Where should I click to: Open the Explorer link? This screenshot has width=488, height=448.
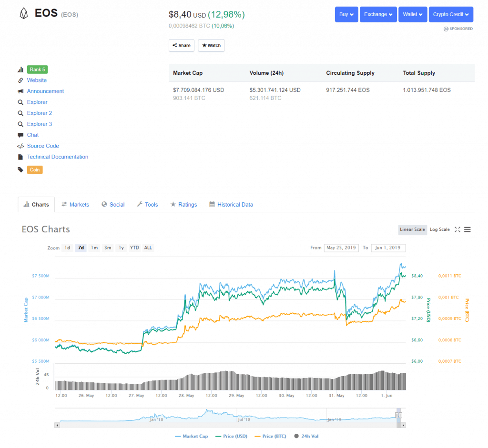(x=37, y=102)
